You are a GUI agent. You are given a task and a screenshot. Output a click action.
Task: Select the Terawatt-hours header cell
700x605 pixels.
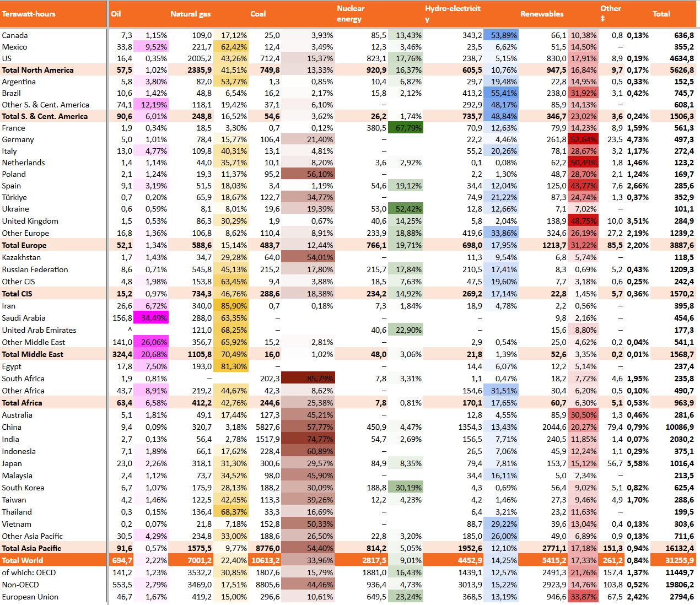pyautogui.click(x=53, y=14)
